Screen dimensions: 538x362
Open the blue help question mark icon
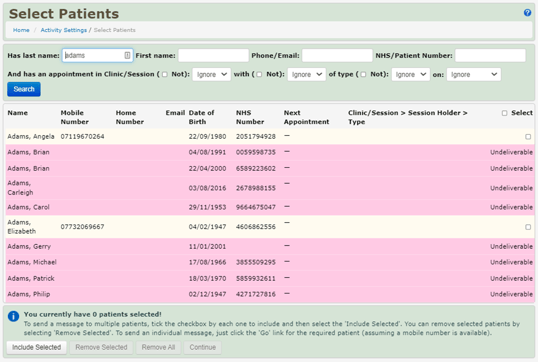[527, 13]
